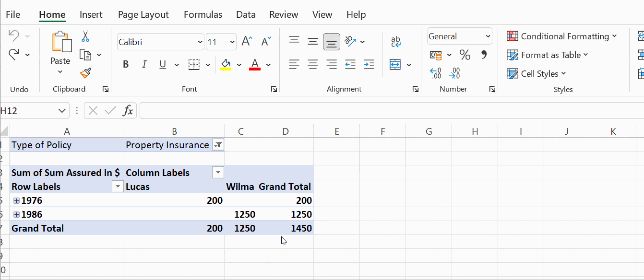Screen dimensions: 644x280
Task: Toggle underline formatting
Action: (162, 64)
